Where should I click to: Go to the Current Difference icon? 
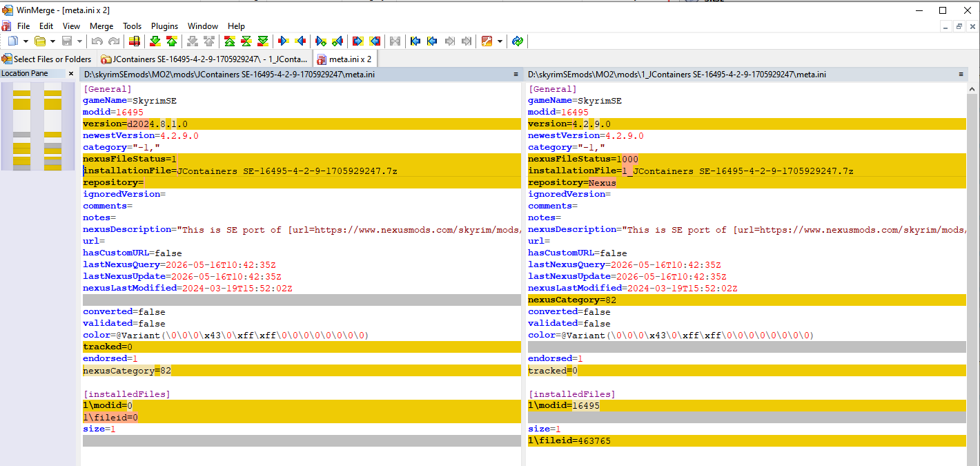pyautogui.click(x=246, y=41)
